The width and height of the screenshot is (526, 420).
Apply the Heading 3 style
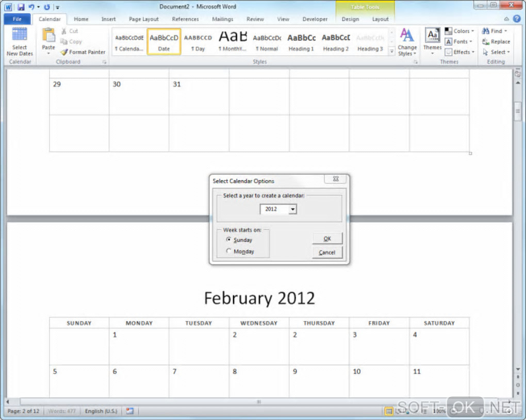[x=370, y=42]
